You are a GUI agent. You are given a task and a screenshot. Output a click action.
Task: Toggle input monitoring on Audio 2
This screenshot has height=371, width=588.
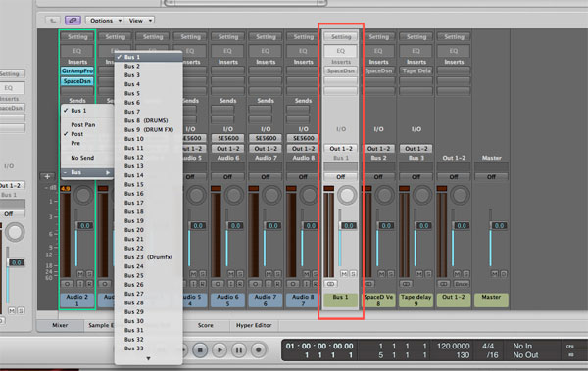click(x=80, y=284)
